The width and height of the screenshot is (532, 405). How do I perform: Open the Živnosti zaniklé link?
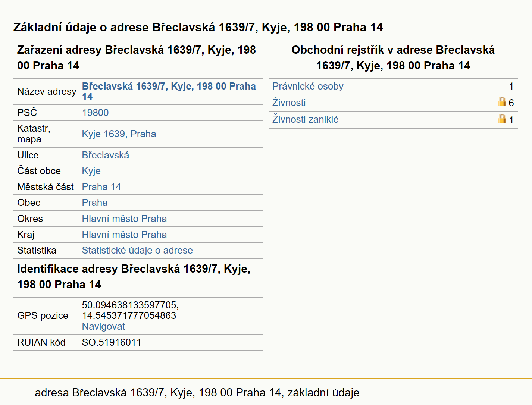(305, 119)
